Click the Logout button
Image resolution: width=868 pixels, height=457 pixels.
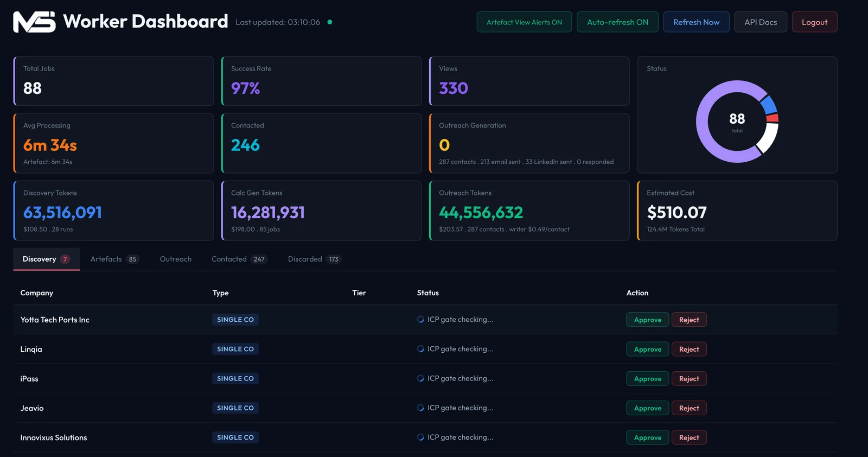tap(814, 22)
